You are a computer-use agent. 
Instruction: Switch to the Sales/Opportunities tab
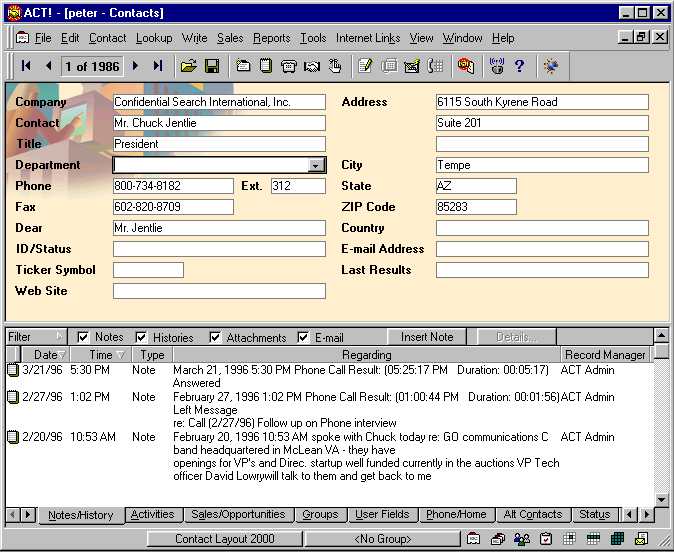[238, 514]
